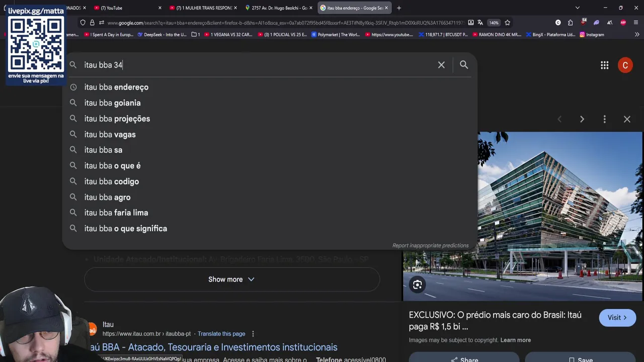Open Polymarket | The Worl... bookmark

point(336,35)
